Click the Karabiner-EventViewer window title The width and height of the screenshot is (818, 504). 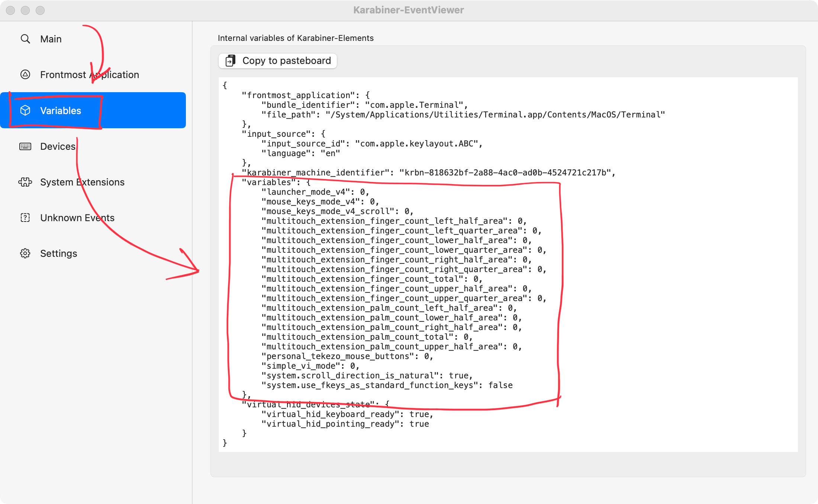tap(409, 10)
